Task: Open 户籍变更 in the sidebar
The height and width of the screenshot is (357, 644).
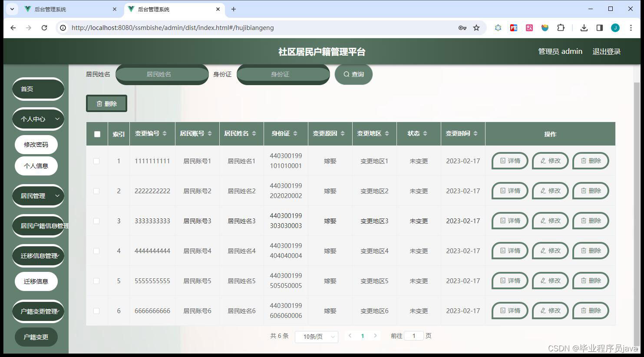Action: 36,337
